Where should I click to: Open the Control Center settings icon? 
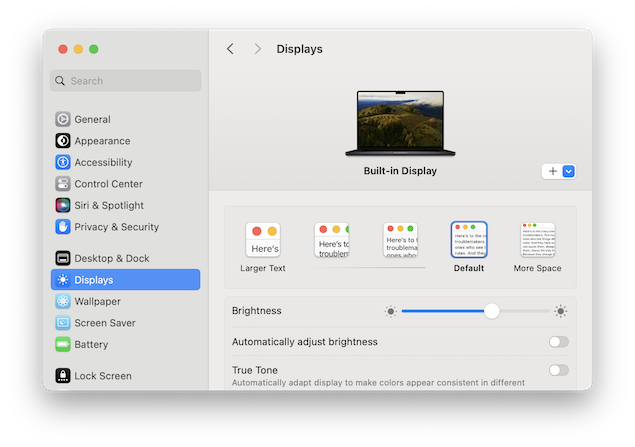click(63, 184)
